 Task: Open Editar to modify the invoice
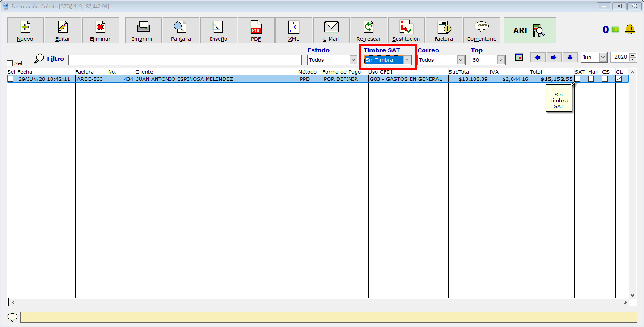pos(63,30)
